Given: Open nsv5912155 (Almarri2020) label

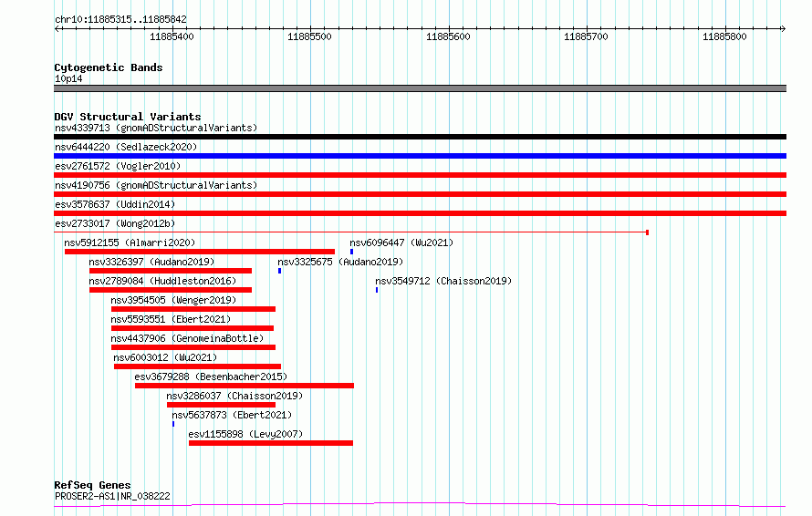Looking at the screenshot, I should (130, 243).
